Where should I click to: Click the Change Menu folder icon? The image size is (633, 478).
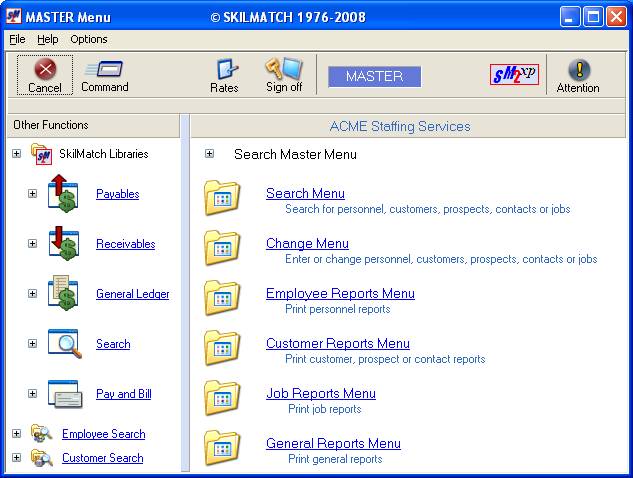[222, 248]
